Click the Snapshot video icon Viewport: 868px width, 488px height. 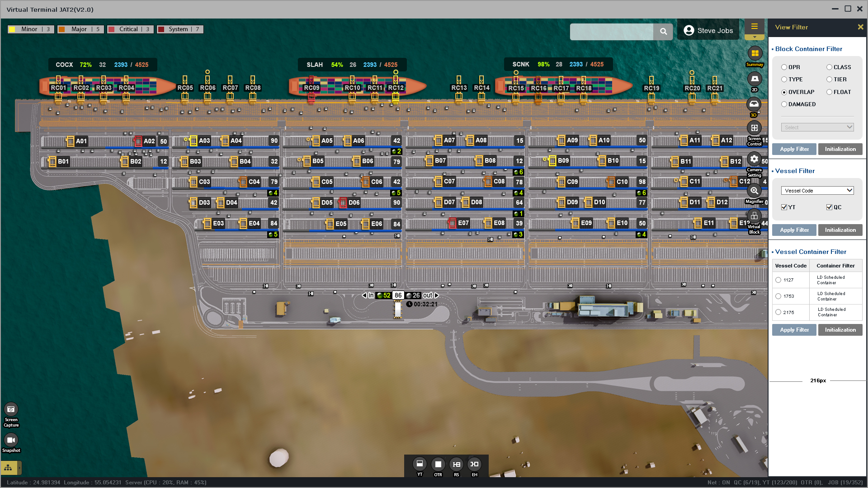[x=11, y=440]
